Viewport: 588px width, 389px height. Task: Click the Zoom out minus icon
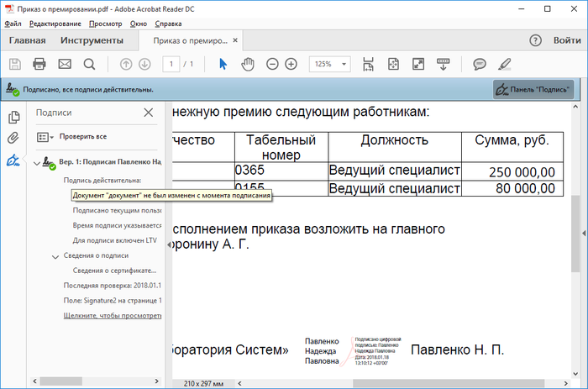tap(272, 64)
